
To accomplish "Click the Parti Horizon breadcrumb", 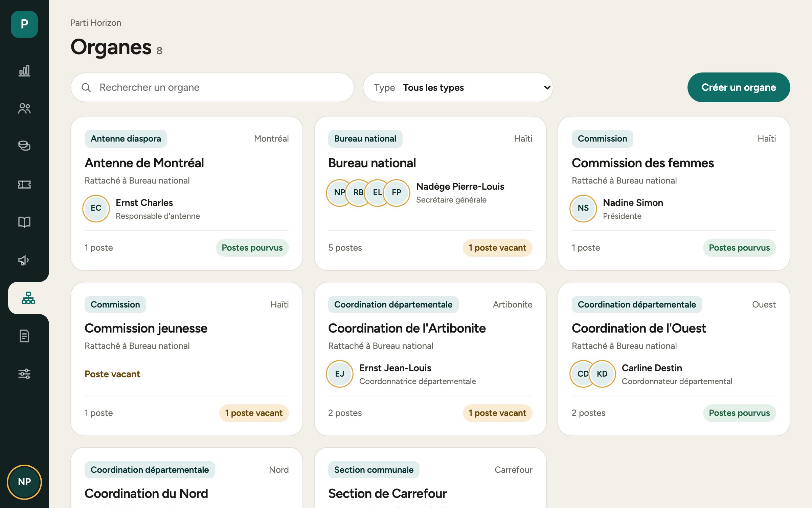I will coord(96,23).
